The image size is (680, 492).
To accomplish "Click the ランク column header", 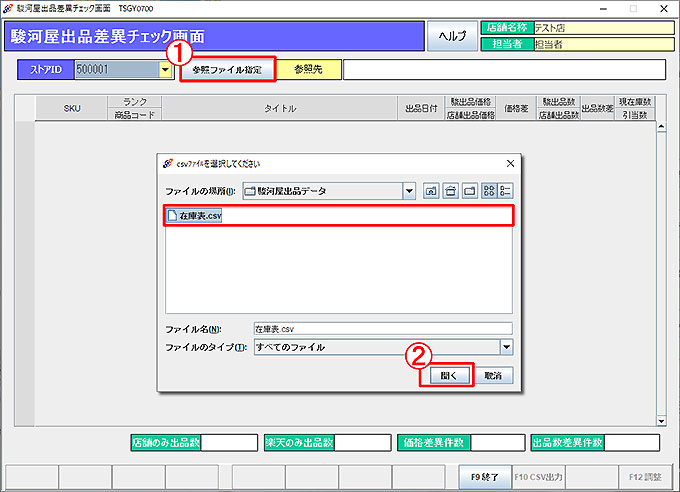I will click(x=134, y=102).
